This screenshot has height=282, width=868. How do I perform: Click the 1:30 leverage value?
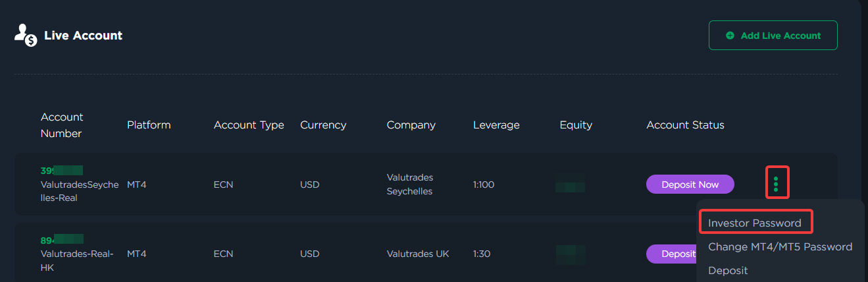[x=482, y=254]
